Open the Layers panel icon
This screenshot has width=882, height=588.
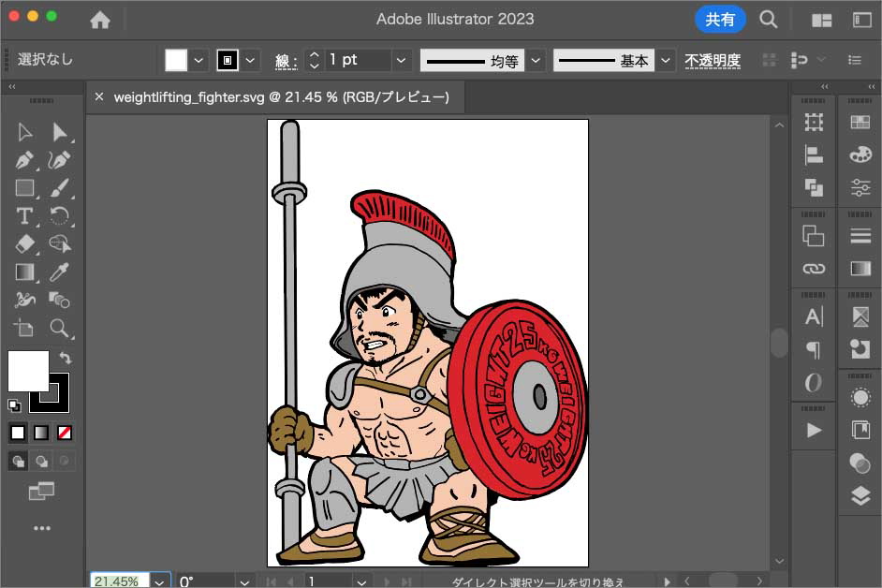(860, 496)
